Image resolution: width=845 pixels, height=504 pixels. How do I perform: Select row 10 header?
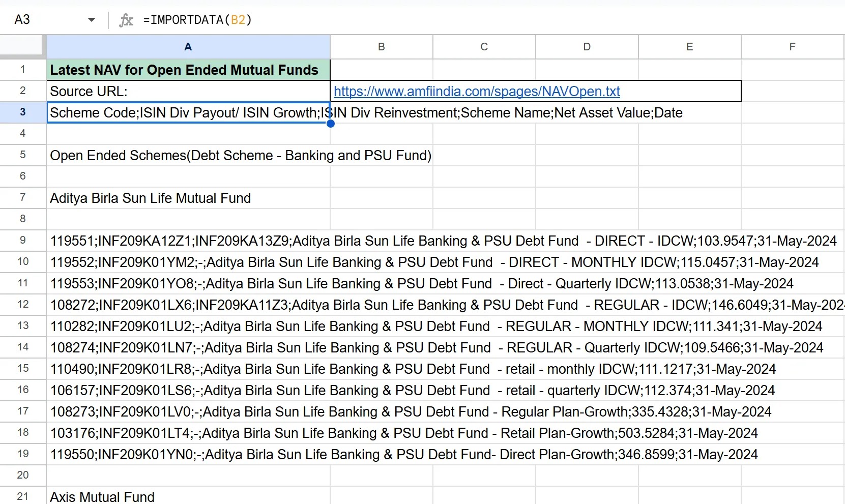23,262
